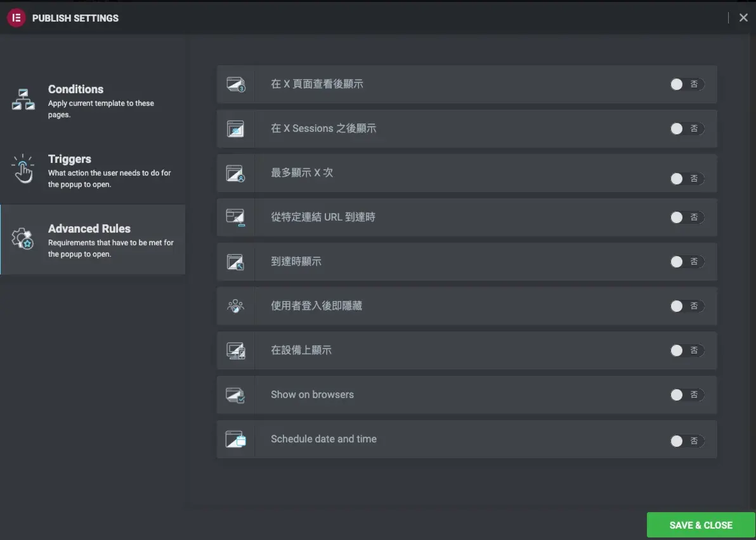This screenshot has width=756, height=540.
Task: Click Schedule date and time calendar icon
Action: coord(236,439)
